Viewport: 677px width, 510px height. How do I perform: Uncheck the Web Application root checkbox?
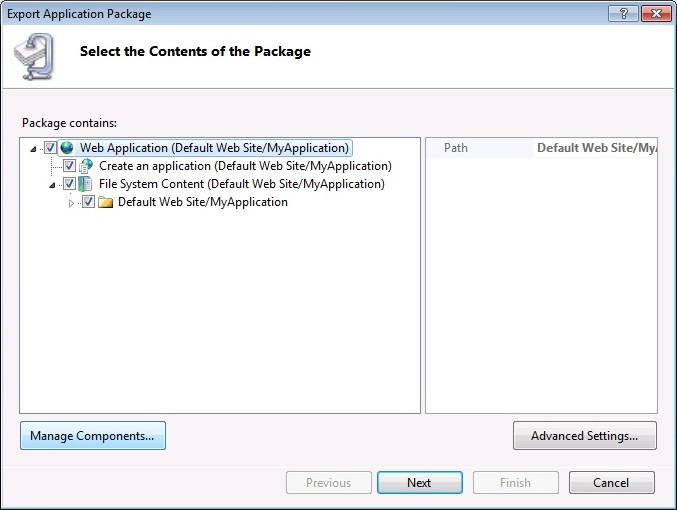(51, 148)
